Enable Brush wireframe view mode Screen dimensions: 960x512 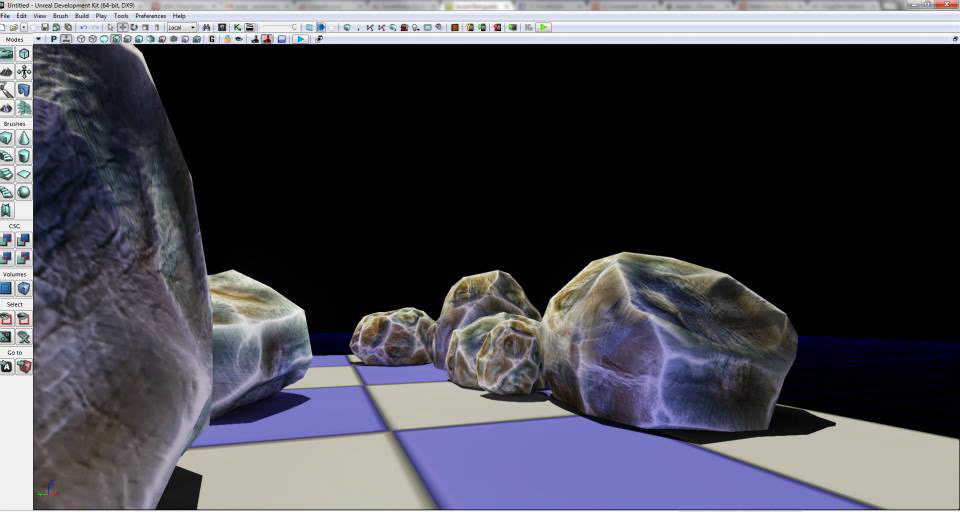(81, 39)
